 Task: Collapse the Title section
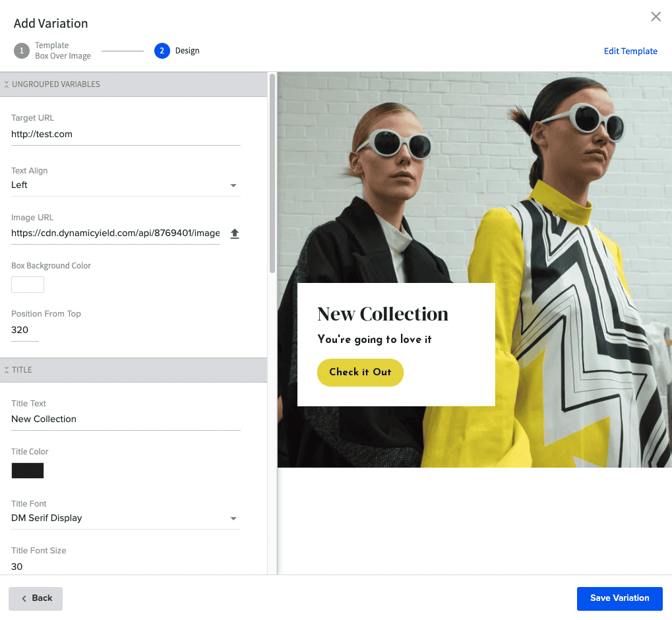click(7, 370)
